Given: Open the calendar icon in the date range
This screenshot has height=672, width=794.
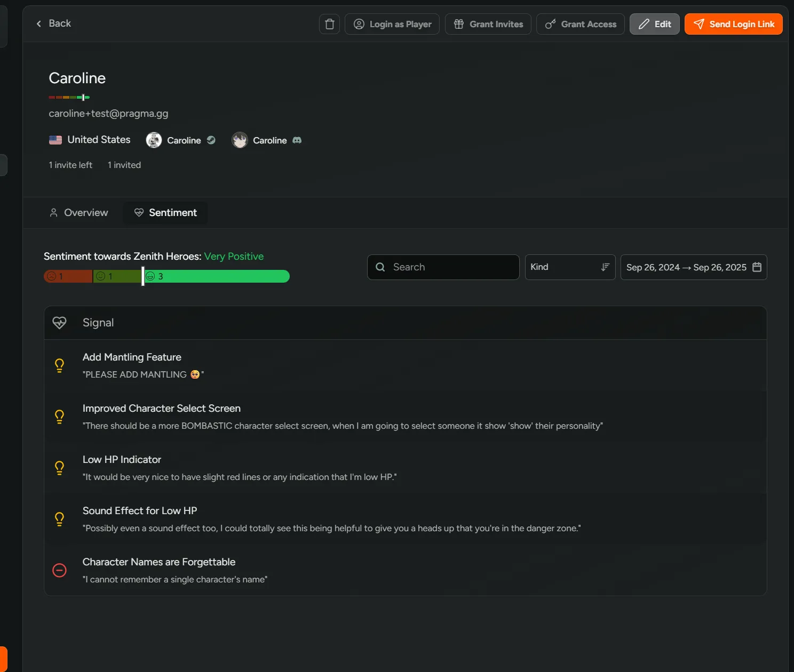Looking at the screenshot, I should click(x=757, y=267).
